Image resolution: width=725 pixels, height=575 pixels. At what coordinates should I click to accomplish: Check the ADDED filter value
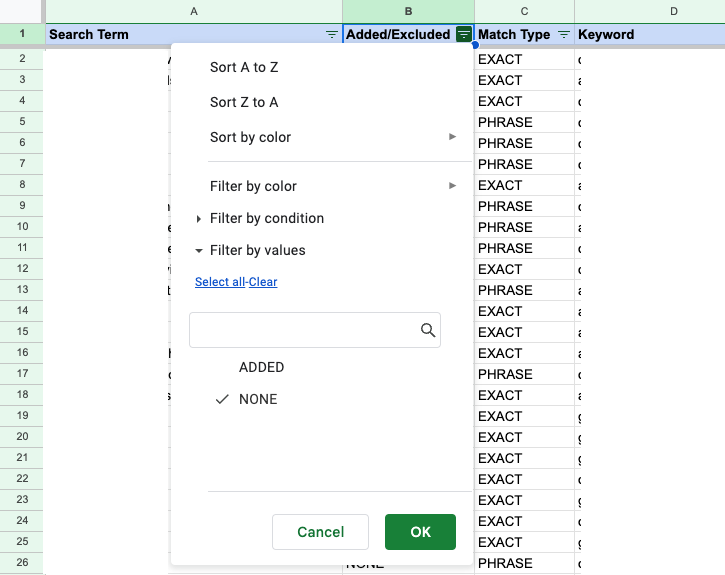click(261, 367)
